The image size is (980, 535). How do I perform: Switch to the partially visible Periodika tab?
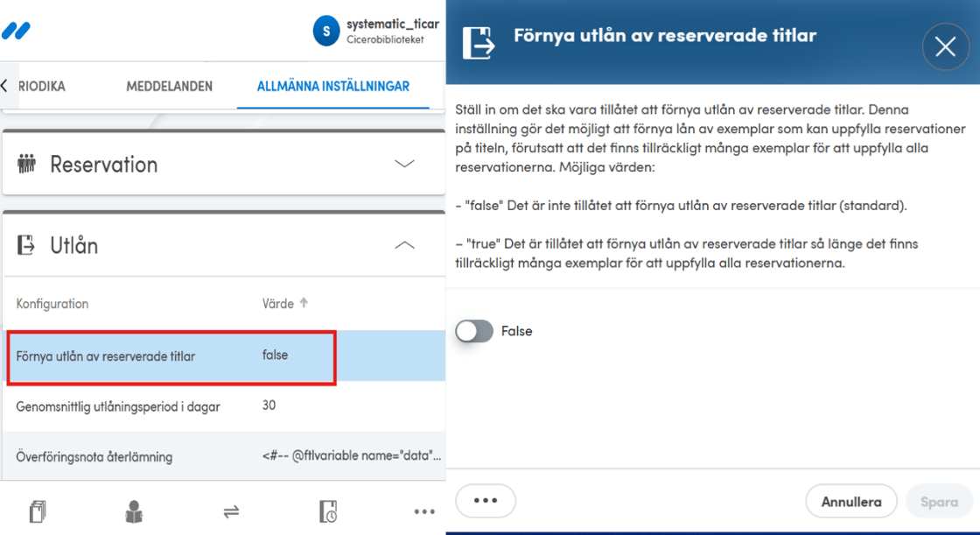pyautogui.click(x=41, y=87)
